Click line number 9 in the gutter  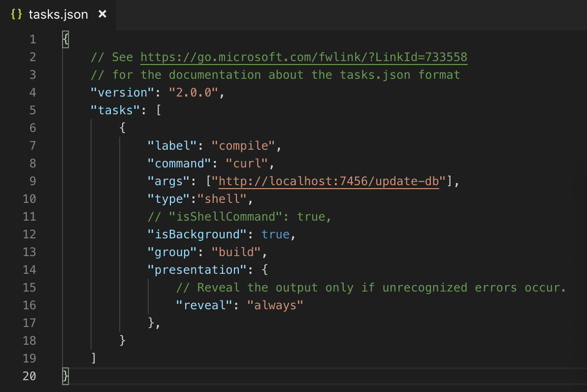(33, 181)
